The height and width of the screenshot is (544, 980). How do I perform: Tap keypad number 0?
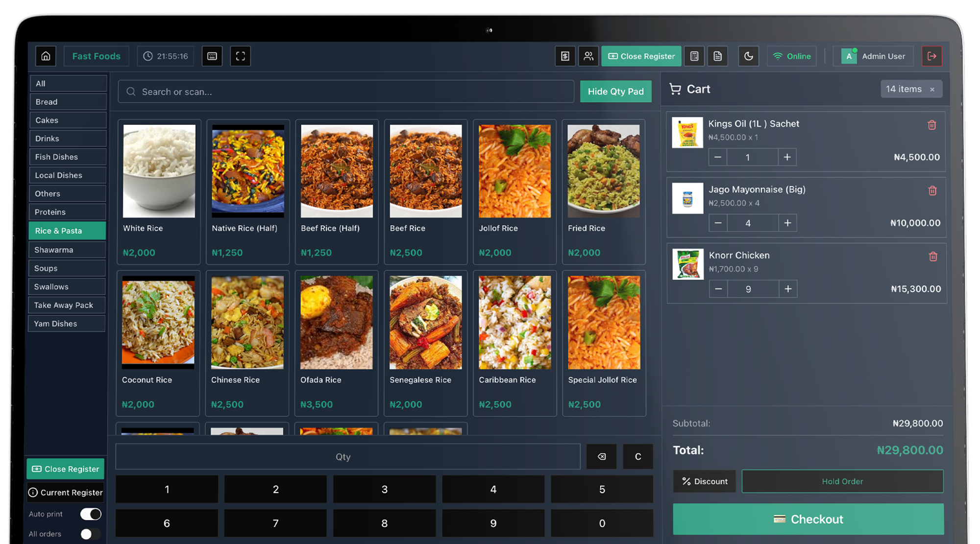click(602, 523)
